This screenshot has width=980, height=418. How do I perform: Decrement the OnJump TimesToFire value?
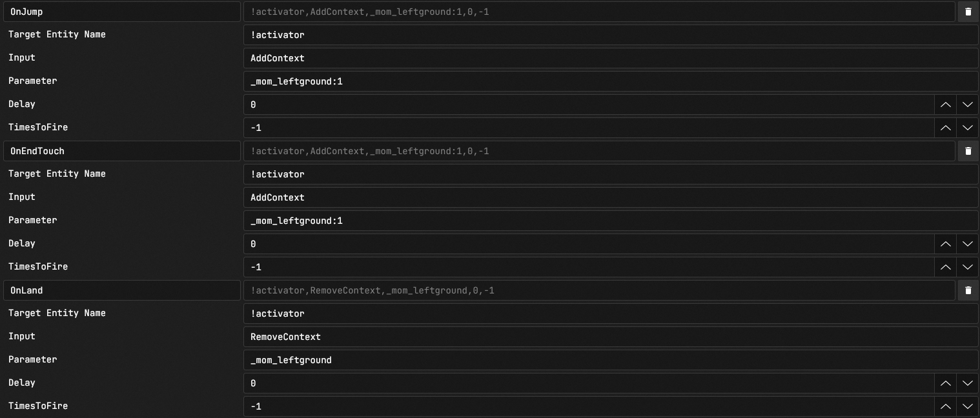click(x=968, y=127)
